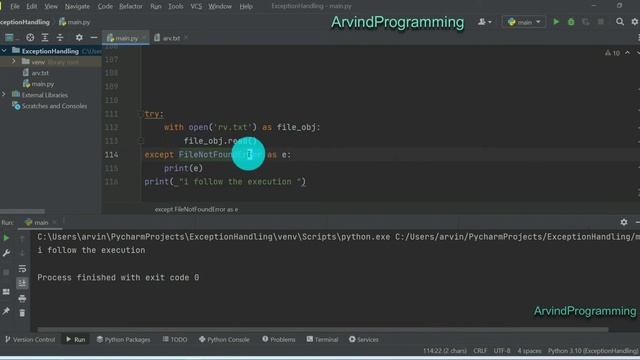Open Services tool window

(364, 339)
